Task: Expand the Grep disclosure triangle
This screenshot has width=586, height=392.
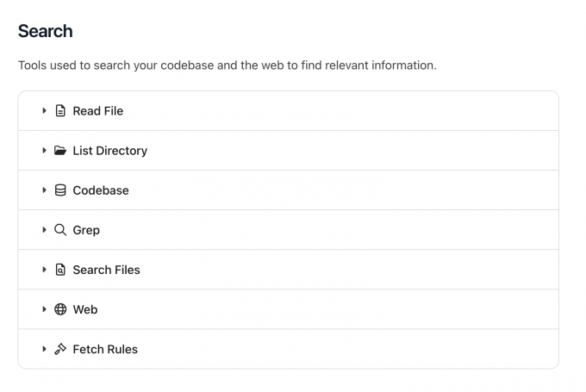Action: [44, 230]
